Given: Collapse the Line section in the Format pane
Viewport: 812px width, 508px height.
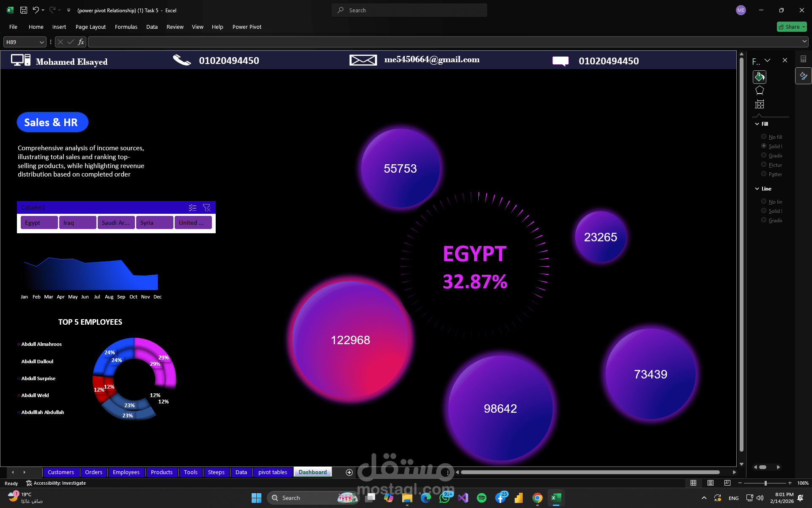Looking at the screenshot, I should click(x=757, y=189).
